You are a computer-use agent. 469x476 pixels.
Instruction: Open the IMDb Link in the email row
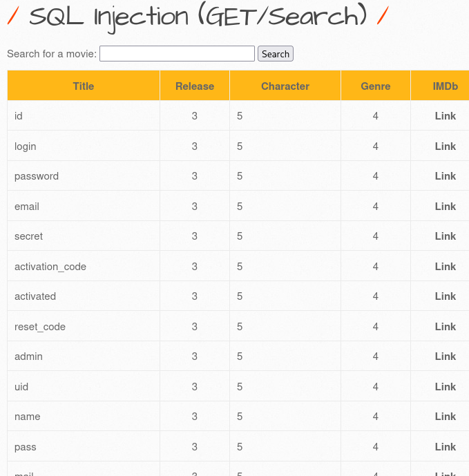pos(445,207)
